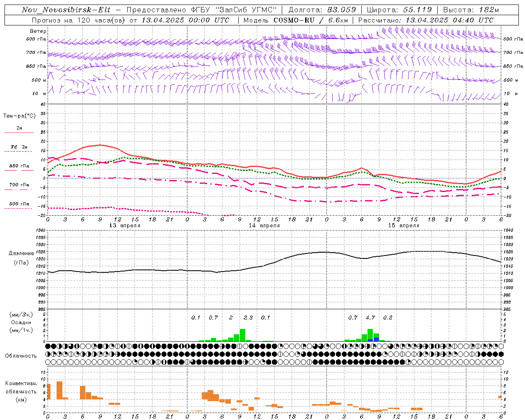
Task: Click the Осадки panel label
Action: (21, 322)
